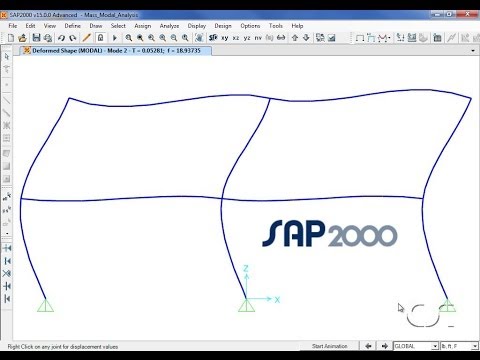Print the graphics view
This screenshot has height=360, width=480.
[48, 38]
